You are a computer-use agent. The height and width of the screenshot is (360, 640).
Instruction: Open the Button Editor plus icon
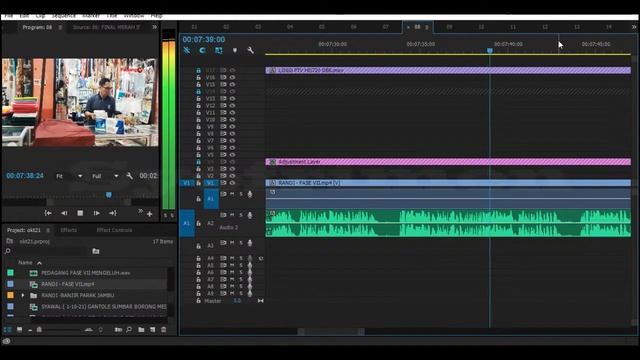150,214
